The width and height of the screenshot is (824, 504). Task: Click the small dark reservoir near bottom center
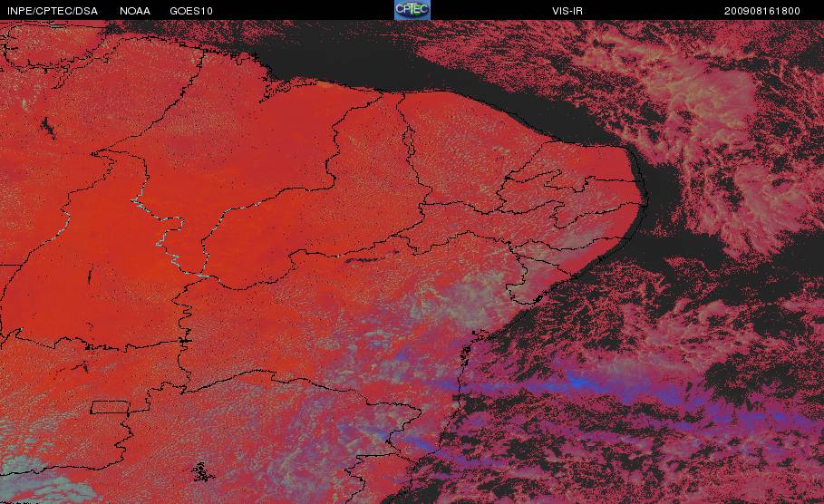(x=201, y=472)
